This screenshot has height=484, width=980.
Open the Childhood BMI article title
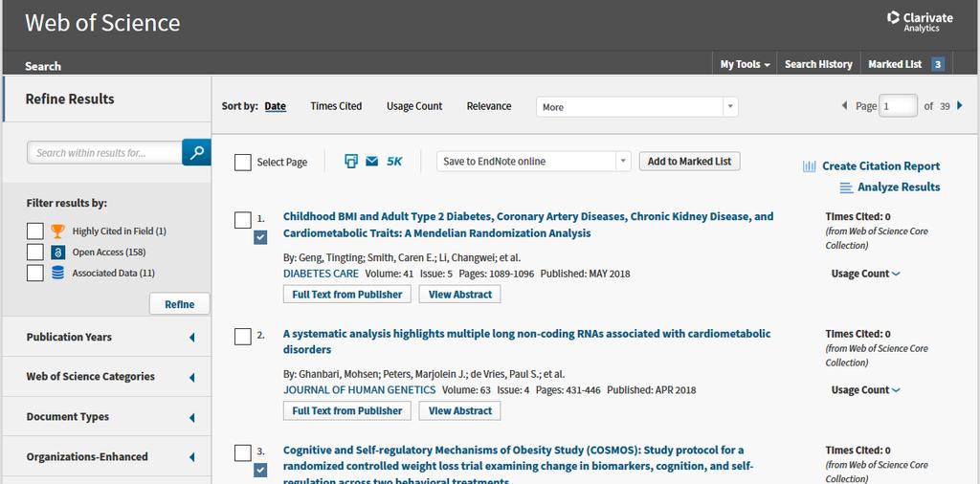(x=528, y=225)
